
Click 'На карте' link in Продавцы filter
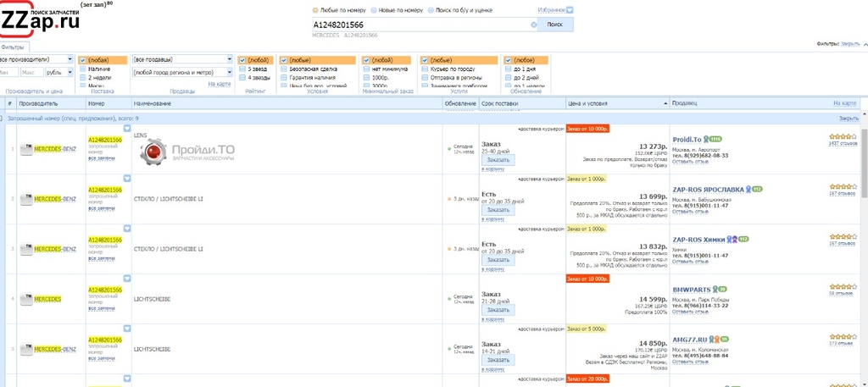(220, 84)
